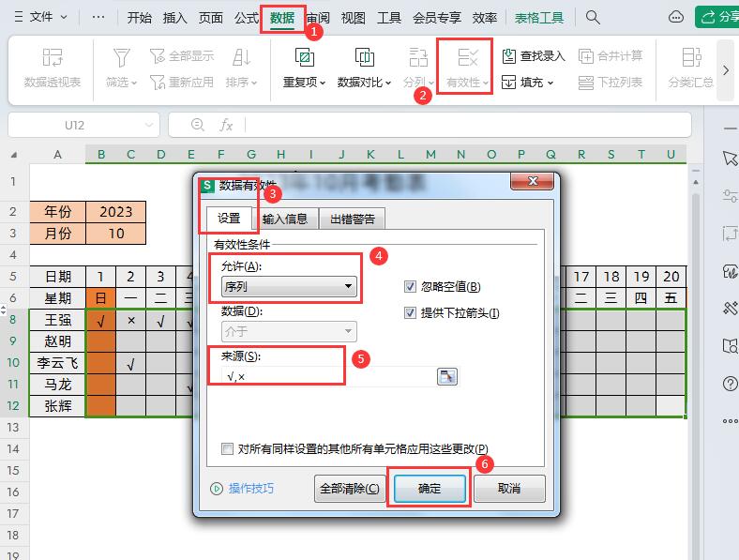Click 查找录入 tool
This screenshot has height=560, width=739.
pyautogui.click(x=533, y=56)
